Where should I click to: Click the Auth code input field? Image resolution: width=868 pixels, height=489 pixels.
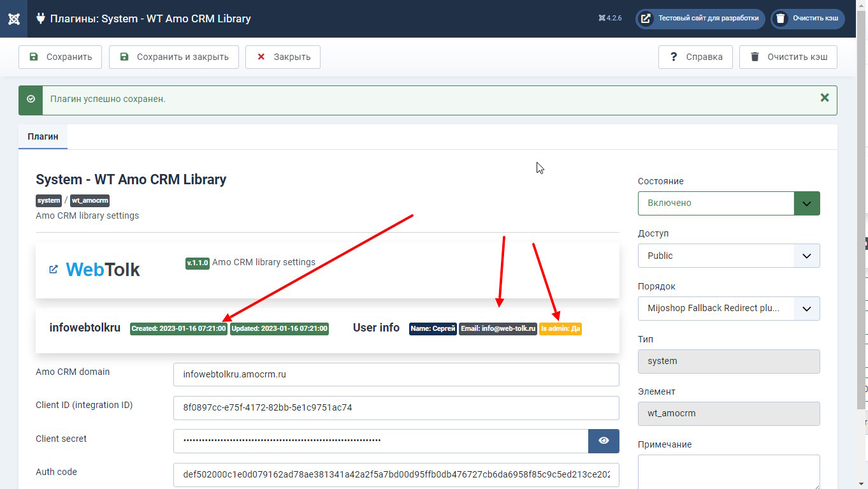(396, 474)
